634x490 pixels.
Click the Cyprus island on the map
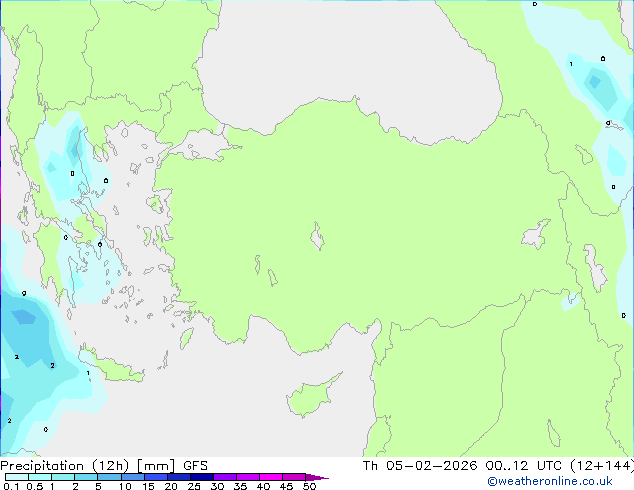click(x=311, y=396)
